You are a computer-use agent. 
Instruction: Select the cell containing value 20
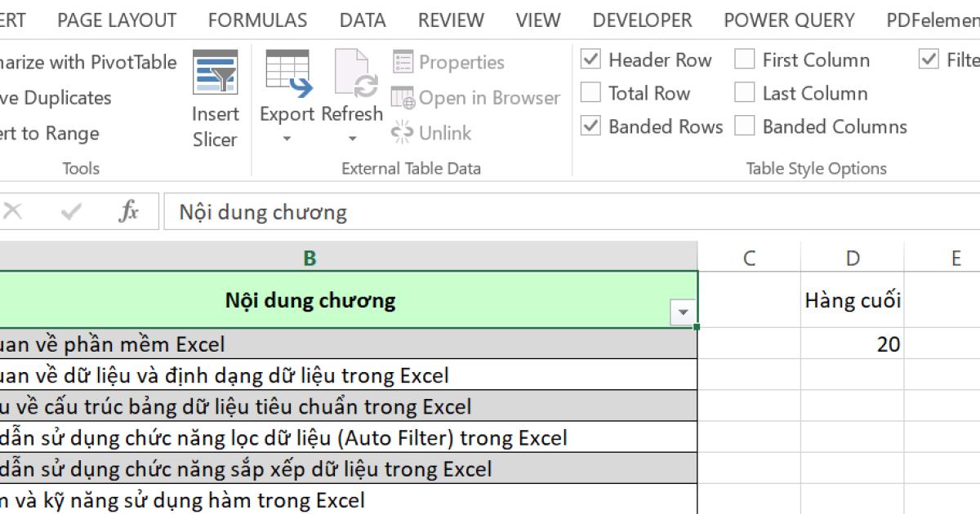[853, 344]
